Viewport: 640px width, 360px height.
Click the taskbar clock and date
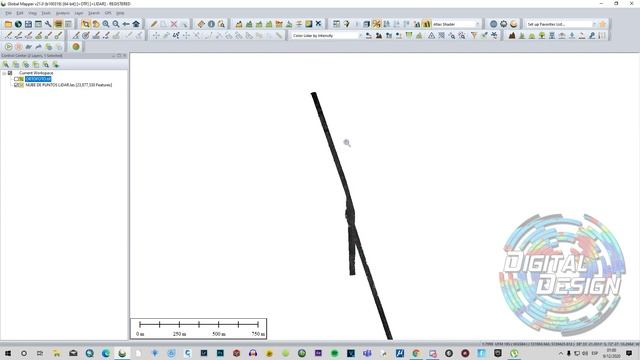(x=611, y=353)
